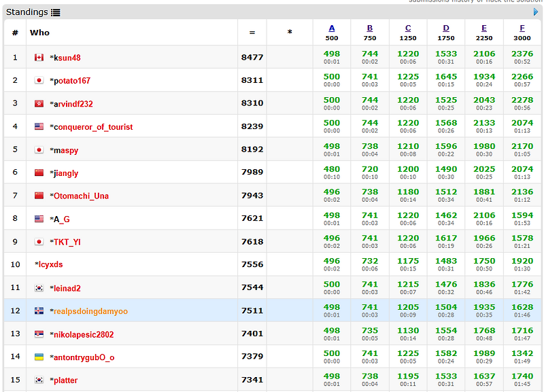Click the Japanese flag next to potato167

[39, 81]
